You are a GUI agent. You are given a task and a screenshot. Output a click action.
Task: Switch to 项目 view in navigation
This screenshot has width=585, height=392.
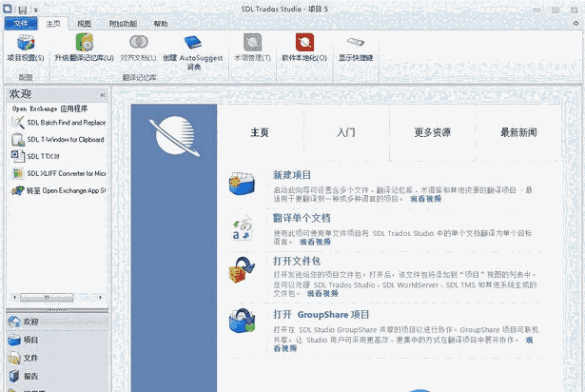57,340
